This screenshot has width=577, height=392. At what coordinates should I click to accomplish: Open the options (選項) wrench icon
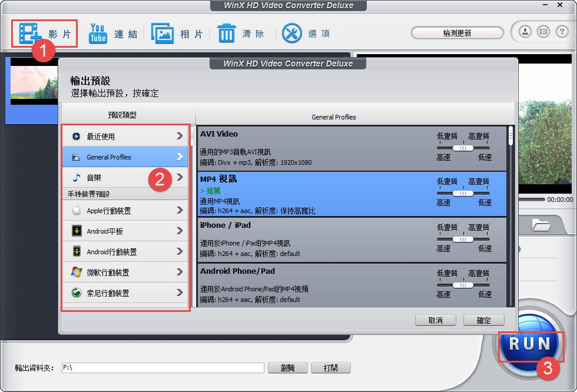pyautogui.click(x=292, y=34)
